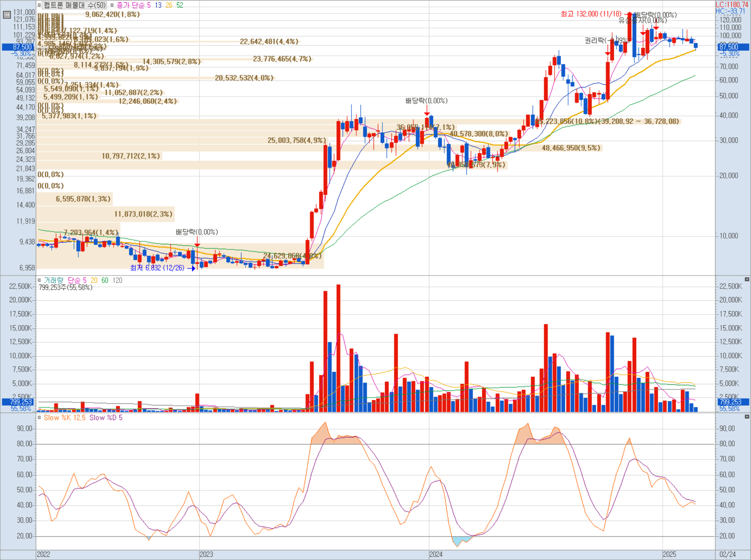Click the 6,595,878(1,3%) volume profile label
Image resolution: width=751 pixels, height=560 pixels.
83,199
